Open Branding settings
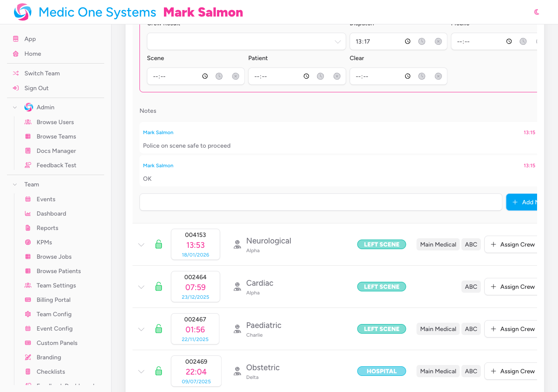 [48, 357]
